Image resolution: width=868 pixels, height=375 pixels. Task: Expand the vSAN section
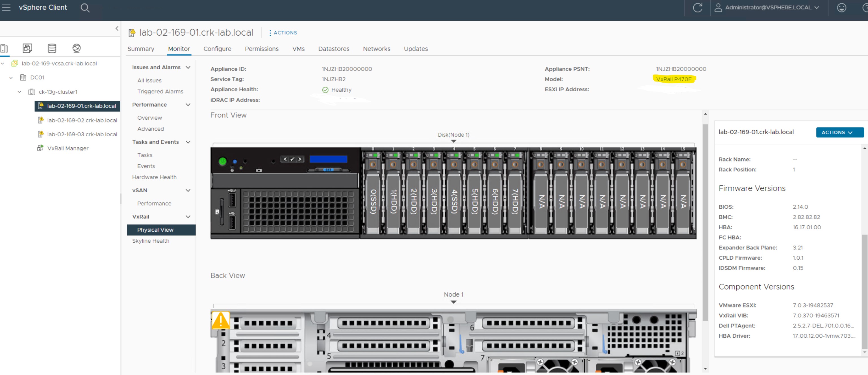188,190
